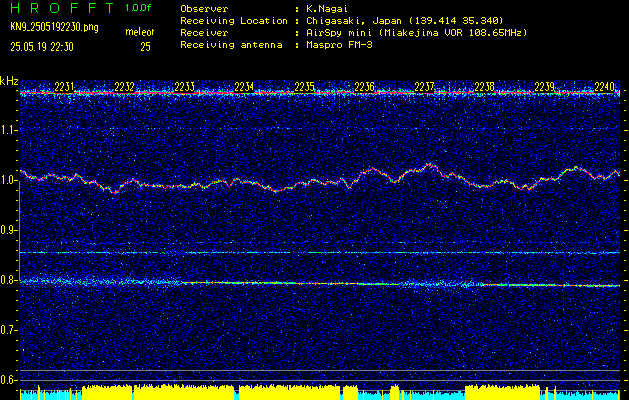Click the 2232 time marker
The width and height of the screenshot is (629, 400).
124,87
